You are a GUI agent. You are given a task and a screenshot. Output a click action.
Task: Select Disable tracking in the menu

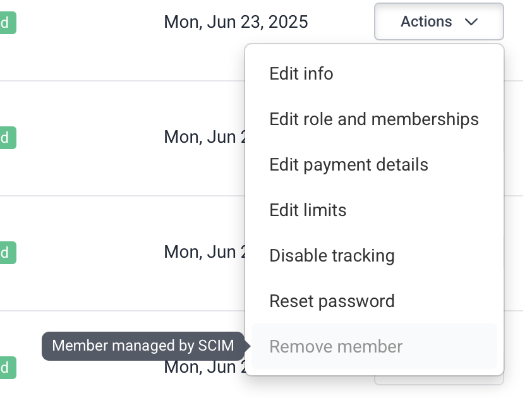[x=332, y=256]
